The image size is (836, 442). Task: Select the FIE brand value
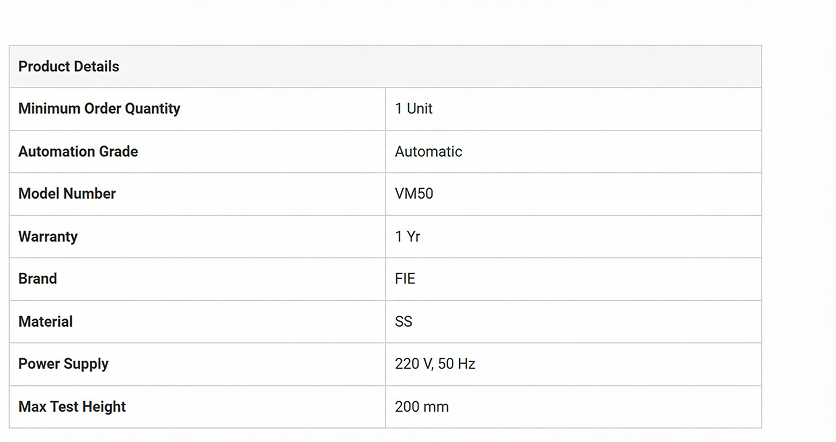405,278
